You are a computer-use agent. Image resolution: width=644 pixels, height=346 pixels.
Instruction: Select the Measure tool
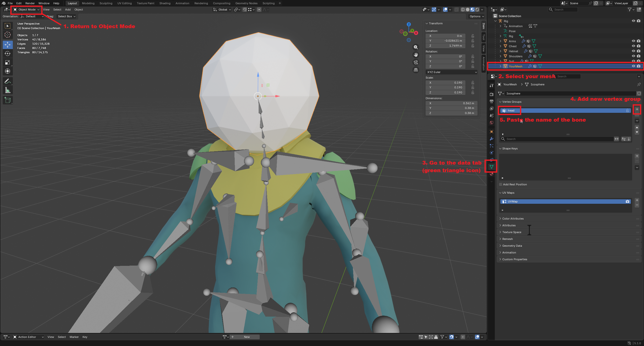pyautogui.click(x=8, y=90)
